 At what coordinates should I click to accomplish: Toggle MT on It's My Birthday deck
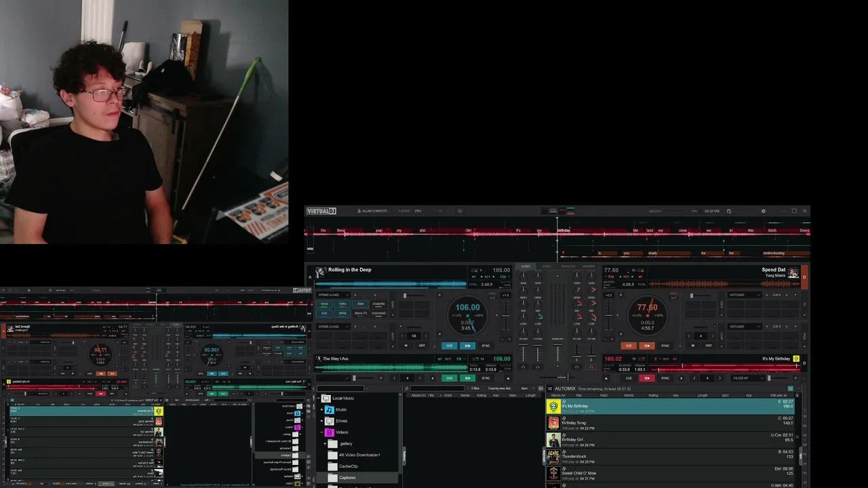point(675,359)
